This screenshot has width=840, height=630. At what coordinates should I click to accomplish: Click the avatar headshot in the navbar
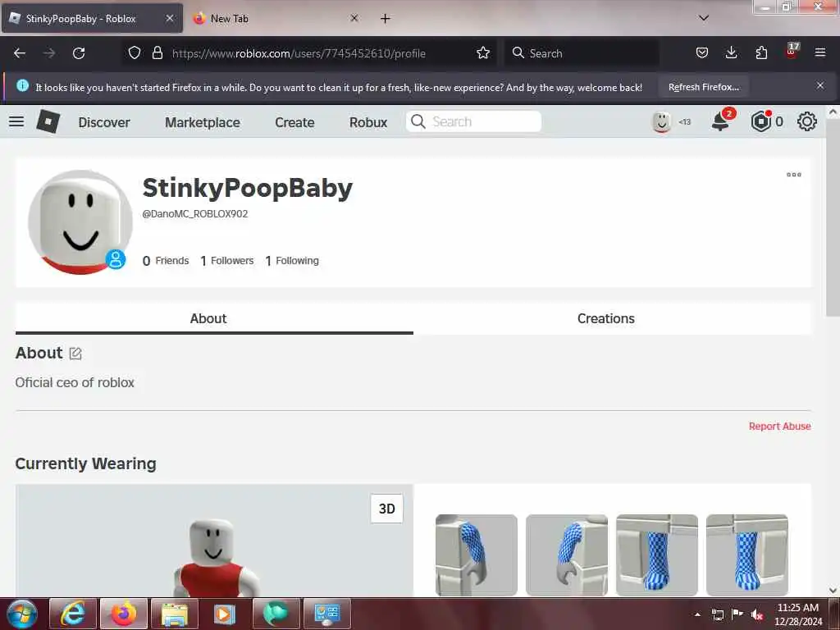[661, 122]
